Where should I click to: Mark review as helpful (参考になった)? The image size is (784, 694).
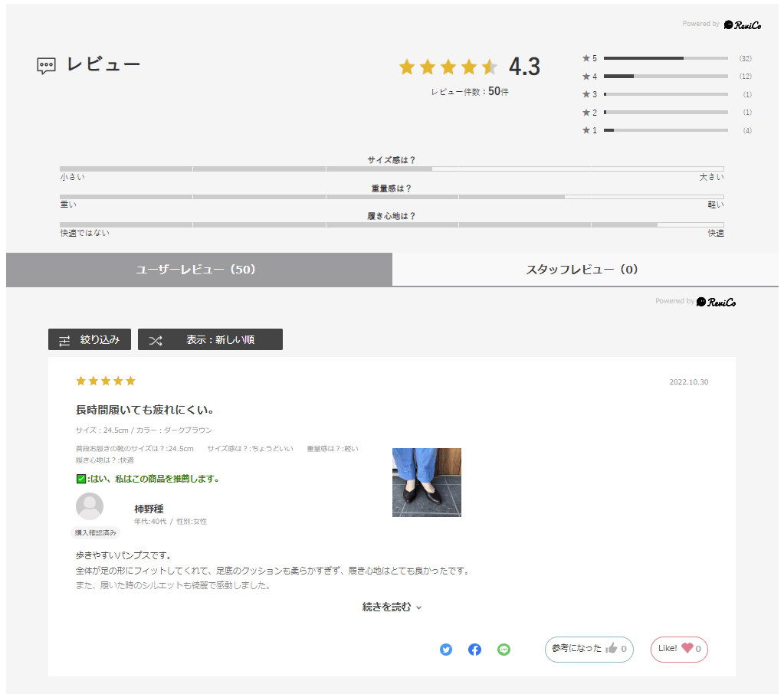coord(589,649)
